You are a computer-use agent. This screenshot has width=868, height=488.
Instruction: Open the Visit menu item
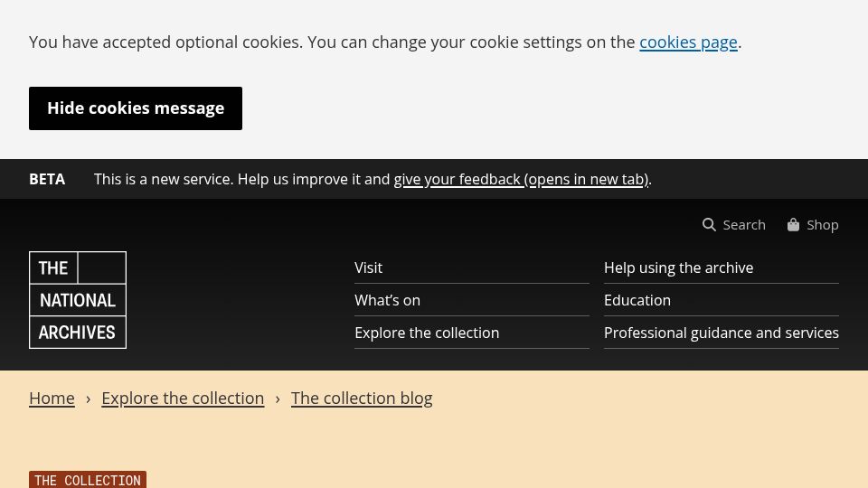[368, 267]
